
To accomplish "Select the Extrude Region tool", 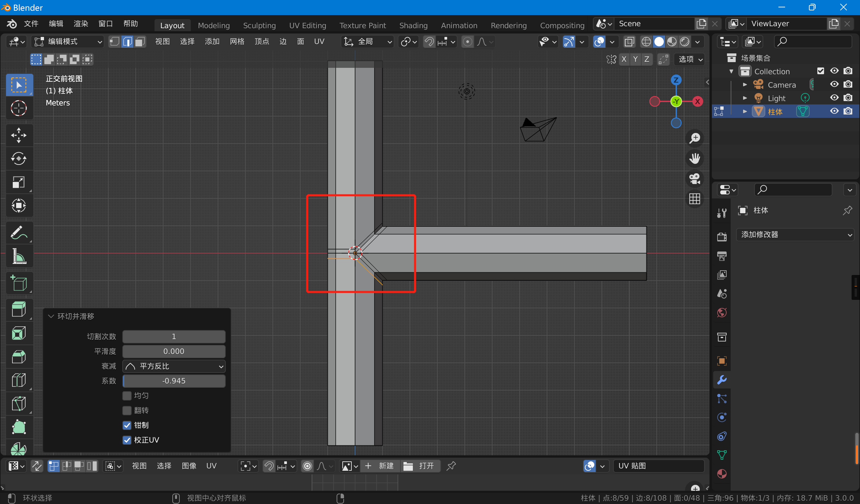I will tap(19, 310).
